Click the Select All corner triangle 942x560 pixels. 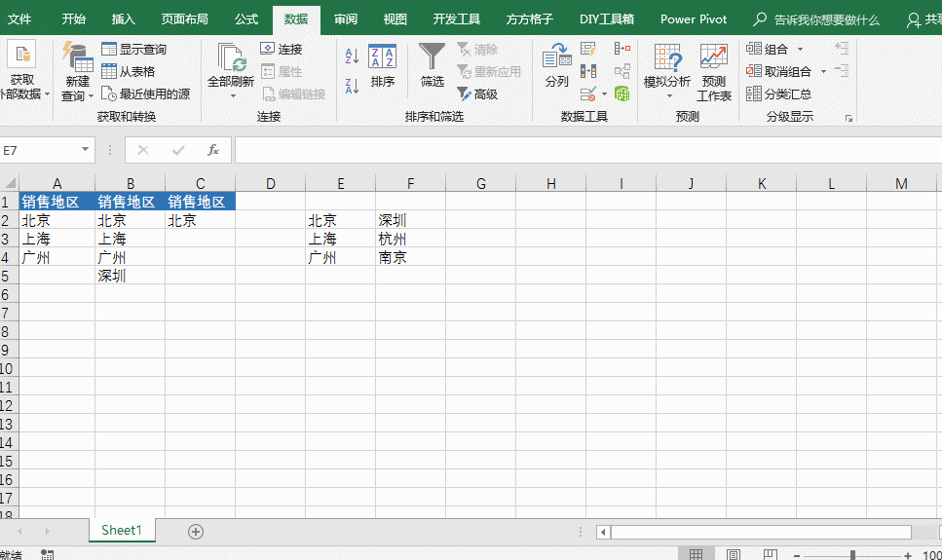pyautogui.click(x=10, y=183)
